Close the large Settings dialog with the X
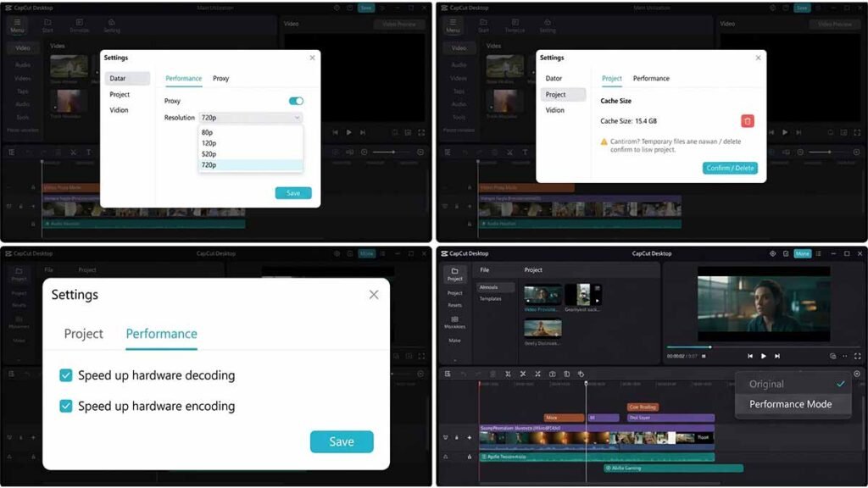The height and width of the screenshot is (488, 868). point(374,295)
